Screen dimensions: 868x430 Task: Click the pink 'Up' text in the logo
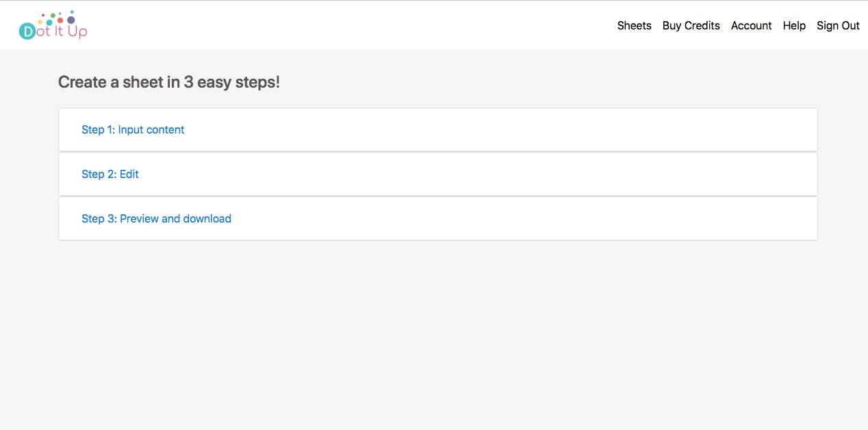point(77,31)
